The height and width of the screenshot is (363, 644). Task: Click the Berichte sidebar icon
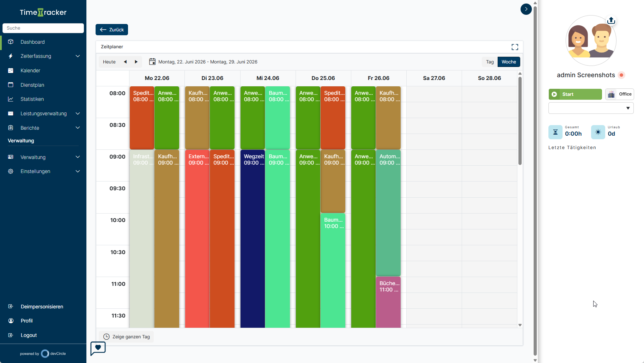coord(11,128)
